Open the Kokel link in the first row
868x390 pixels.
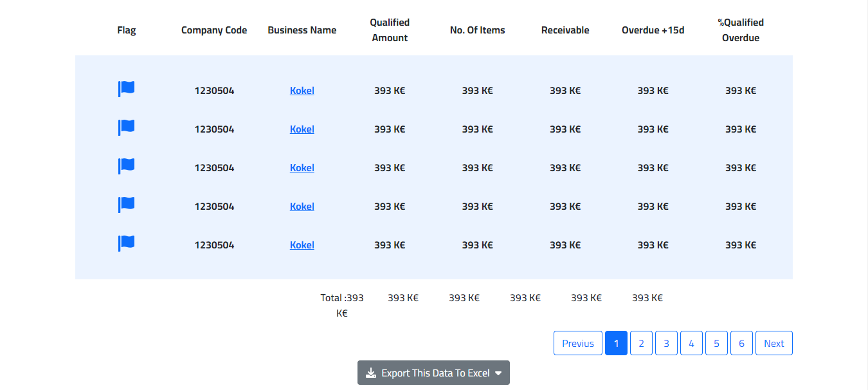302,91
